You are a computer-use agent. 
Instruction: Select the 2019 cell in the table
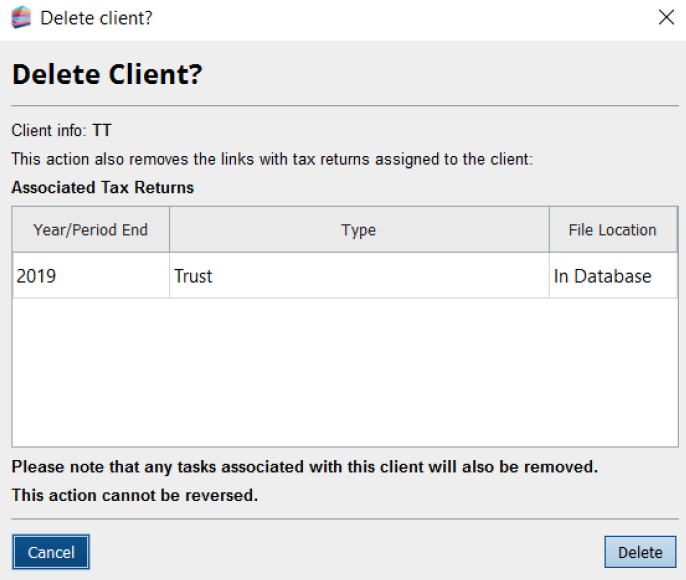[x=91, y=276]
